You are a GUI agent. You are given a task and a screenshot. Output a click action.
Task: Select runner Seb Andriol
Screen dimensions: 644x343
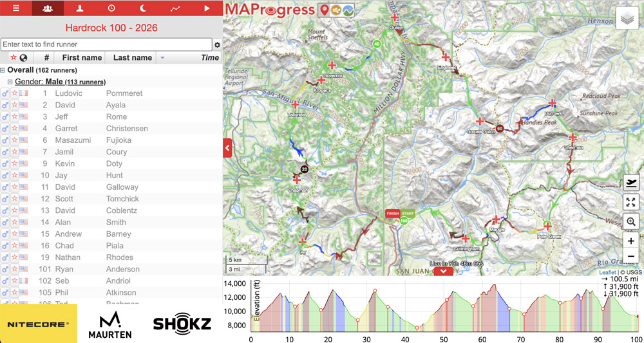click(111, 281)
